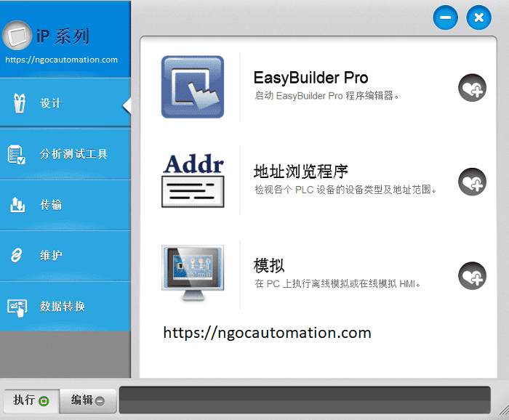This screenshot has width=509, height=420.
Task: Click the 地址浏览程序 title text
Action: click(300, 171)
